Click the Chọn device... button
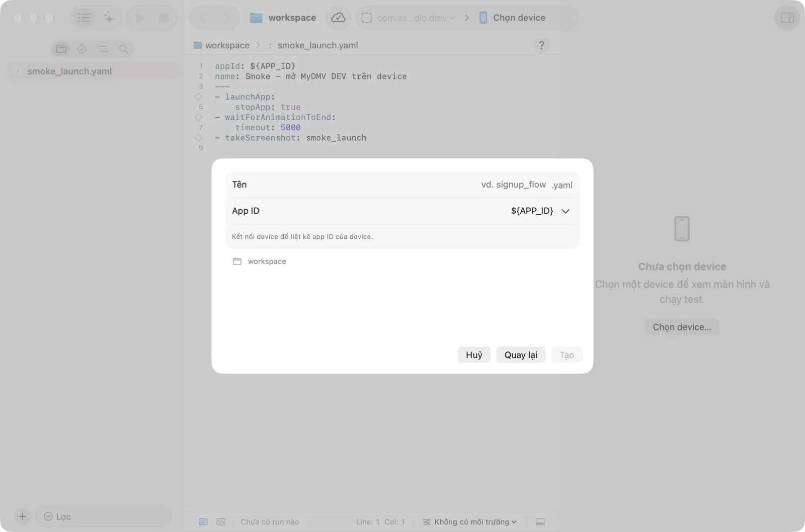The height and width of the screenshot is (532, 805). click(682, 327)
